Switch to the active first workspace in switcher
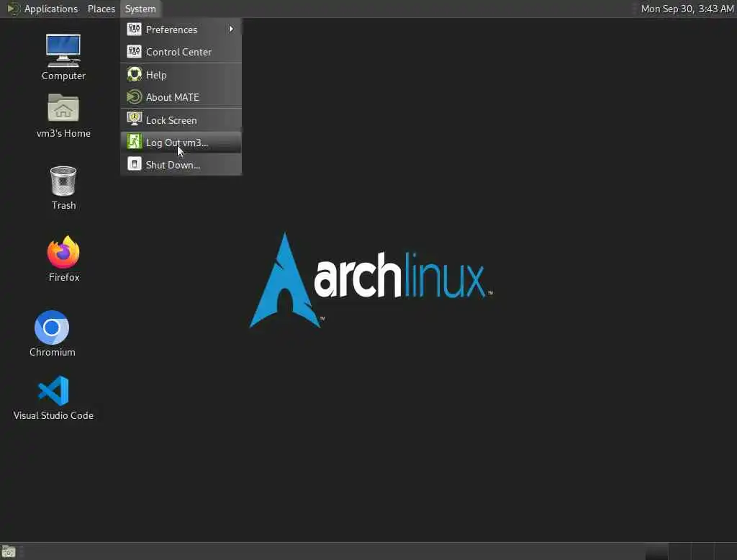Screen dimensions: 737x560 tap(656, 551)
